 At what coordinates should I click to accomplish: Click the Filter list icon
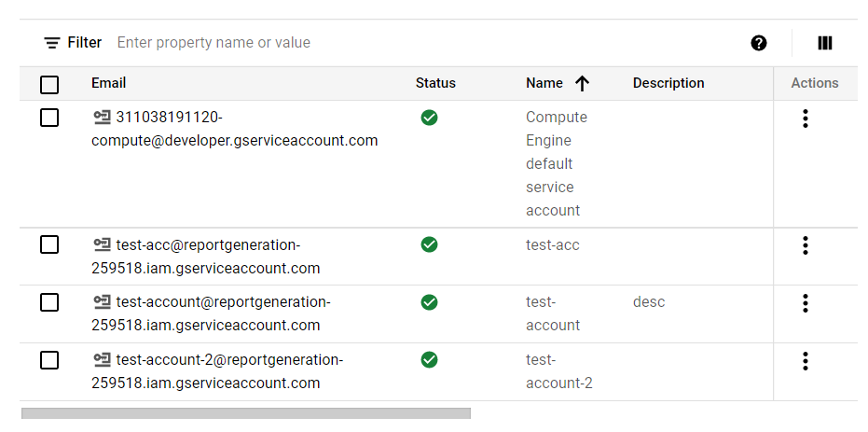point(52,43)
